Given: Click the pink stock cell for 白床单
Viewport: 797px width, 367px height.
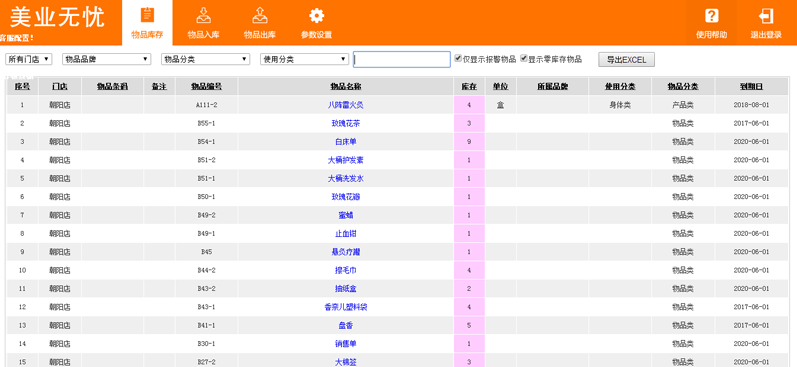Looking at the screenshot, I should tap(469, 142).
